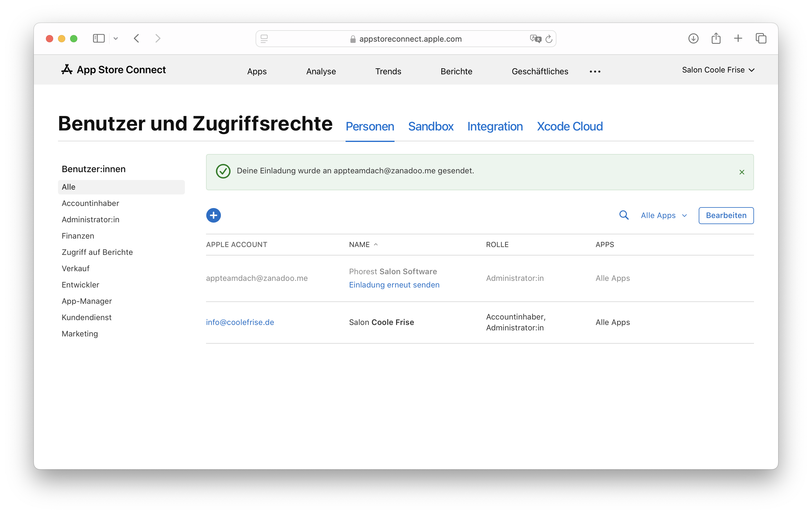This screenshot has width=812, height=514.
Task: Click the Benutzer:innen sidebar heading
Action: [93, 169]
